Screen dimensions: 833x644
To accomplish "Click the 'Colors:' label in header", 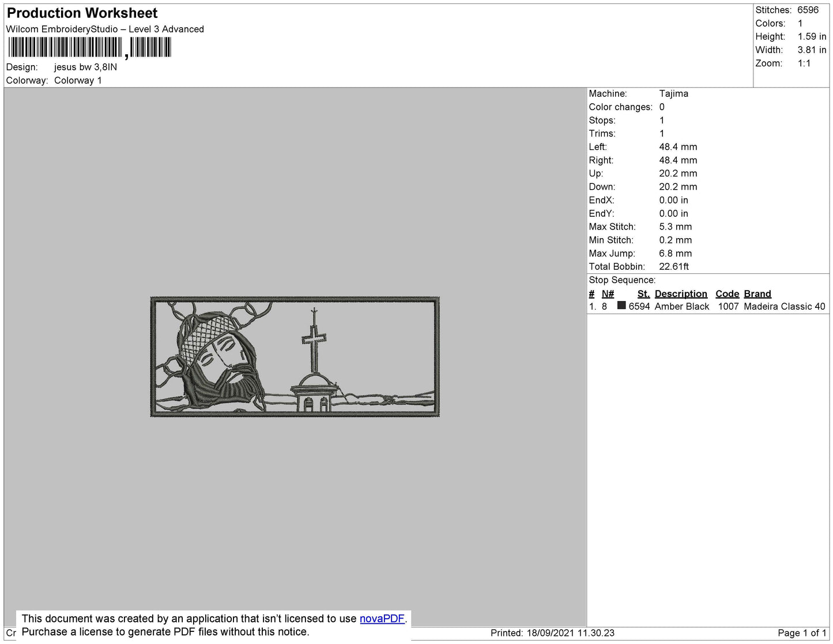I will tap(770, 24).
